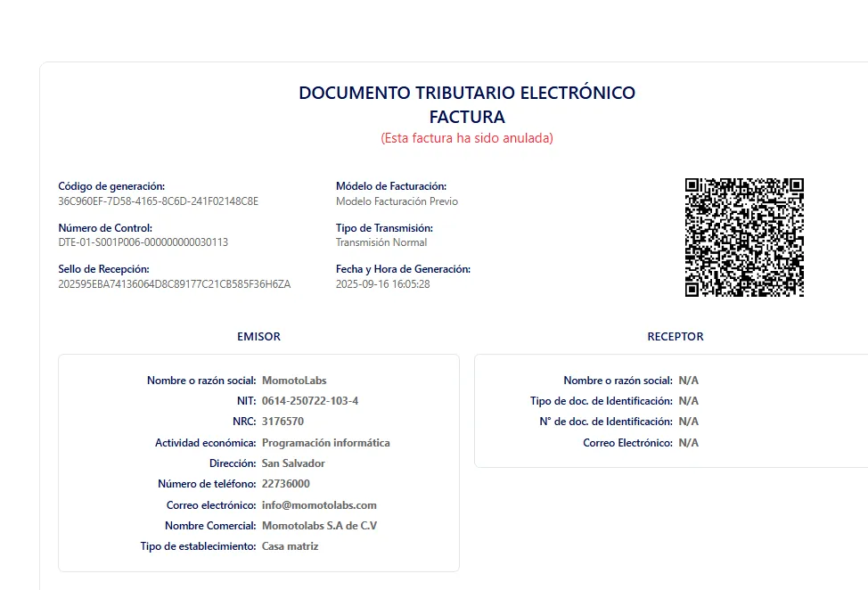Image resolution: width=868 pixels, height=590 pixels.
Task: Select the Sello de Recepción value
Action: (x=169, y=283)
